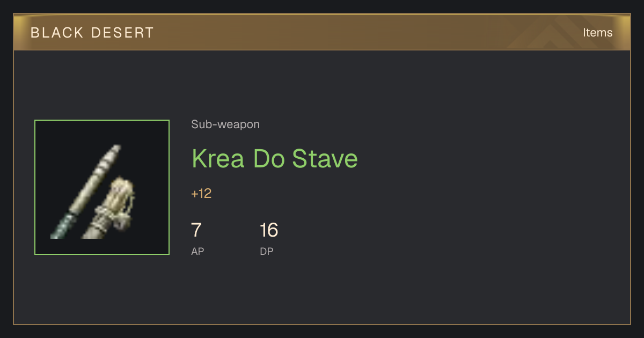Screen dimensions: 644x338
Task: Click the gold header banner
Action: pyautogui.click(x=322, y=33)
